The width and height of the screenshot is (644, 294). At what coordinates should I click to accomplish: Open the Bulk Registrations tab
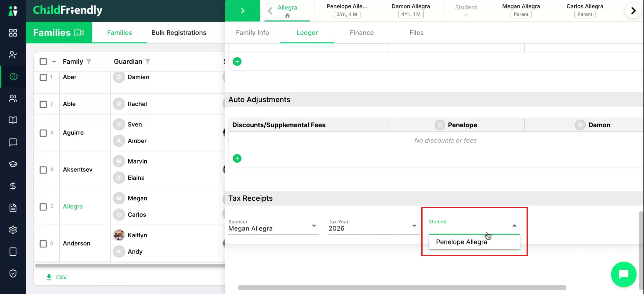pyautogui.click(x=179, y=32)
